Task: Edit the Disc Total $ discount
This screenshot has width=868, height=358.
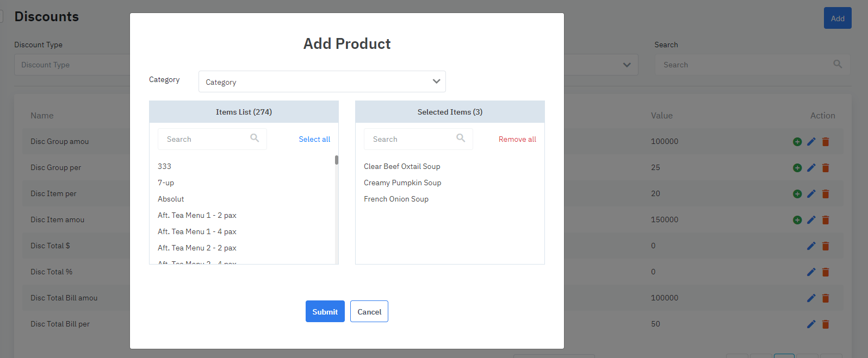Action: pyautogui.click(x=811, y=246)
